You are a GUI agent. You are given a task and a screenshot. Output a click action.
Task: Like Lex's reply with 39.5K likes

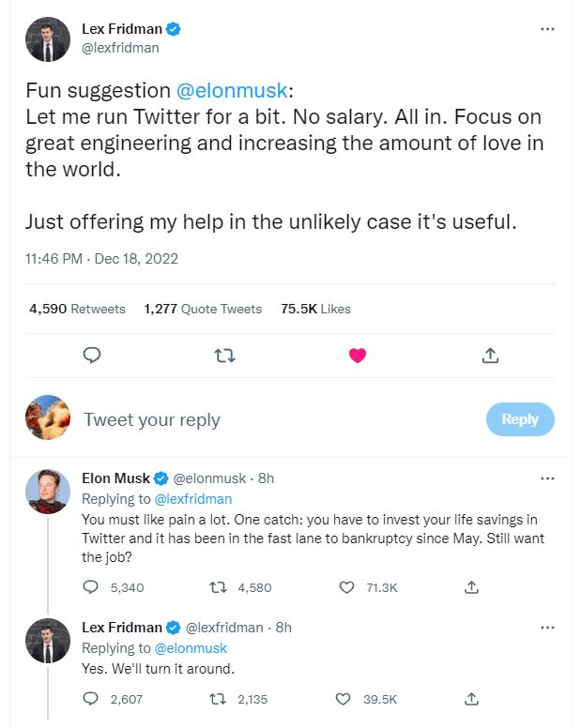click(345, 699)
